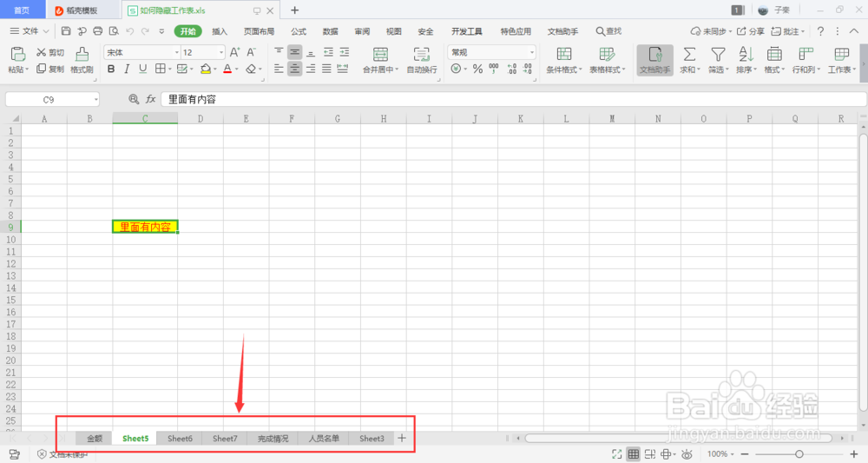The width and height of the screenshot is (868, 463).
Task: Click the eye protection mode icon in status bar
Action: 687,454
